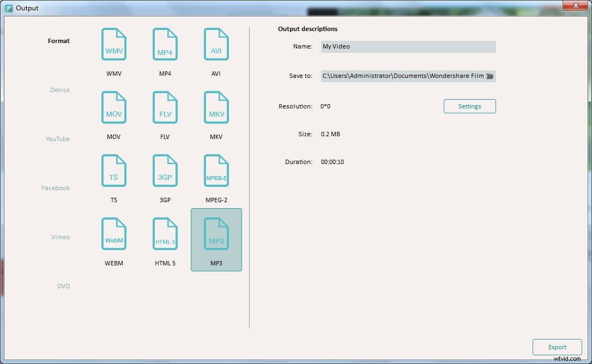
Task: Open the folder browser for Save to
Action: [490, 76]
